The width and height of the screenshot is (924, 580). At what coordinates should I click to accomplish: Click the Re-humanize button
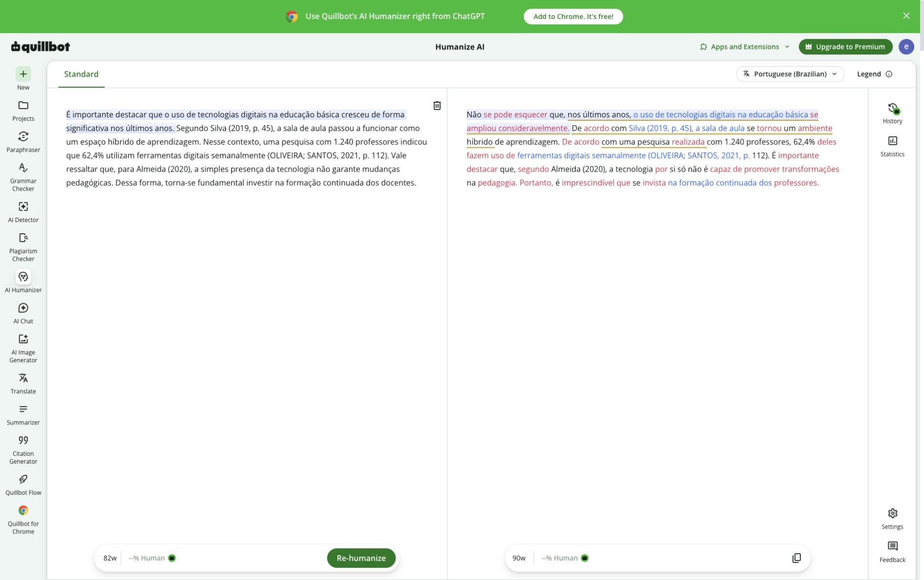361,558
